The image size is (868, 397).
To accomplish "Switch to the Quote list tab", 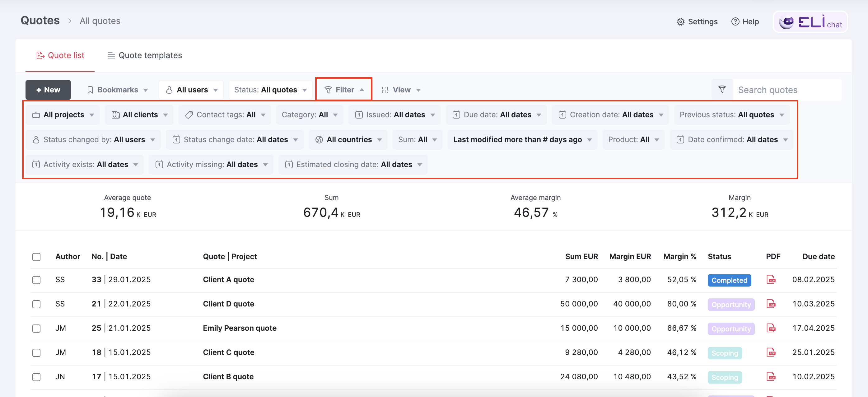I will 60,55.
